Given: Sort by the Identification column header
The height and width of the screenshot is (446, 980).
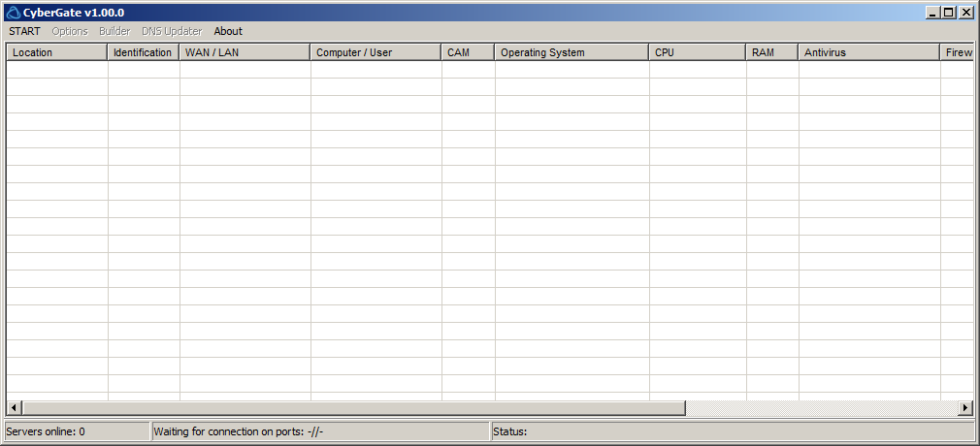Looking at the screenshot, I should pyautogui.click(x=143, y=52).
